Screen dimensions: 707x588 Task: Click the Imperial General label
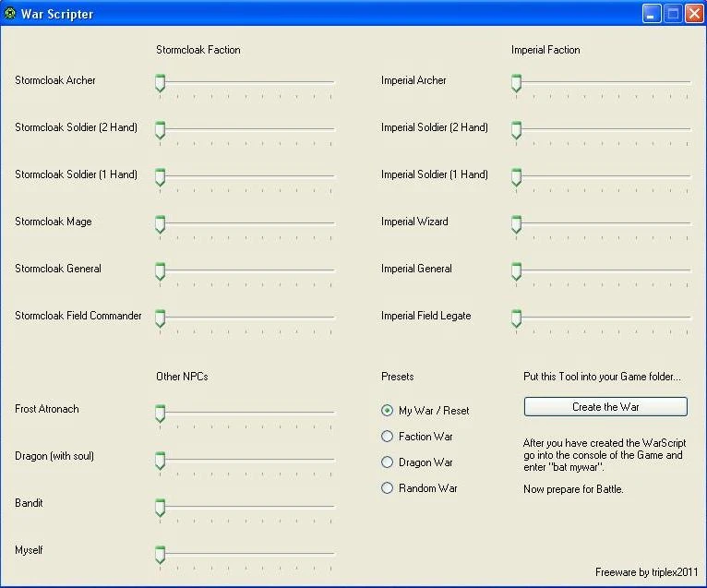tap(416, 269)
